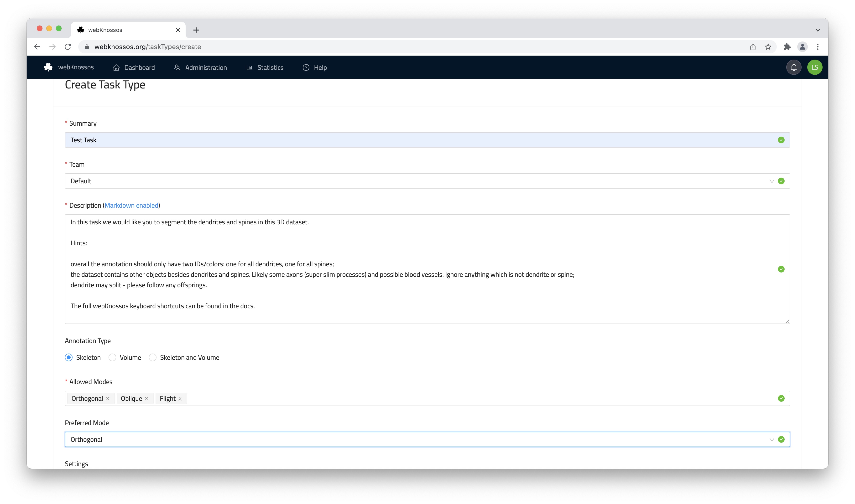Remove the Oblique mode tag

(146, 399)
